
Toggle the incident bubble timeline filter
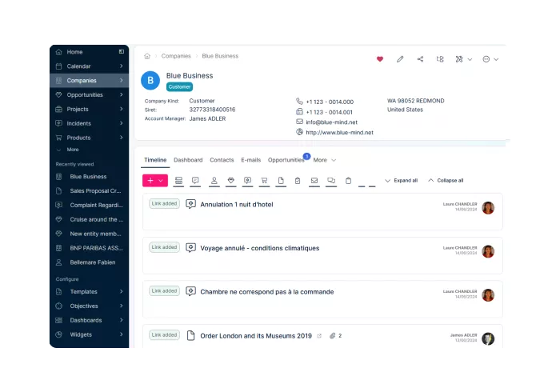coord(247,181)
